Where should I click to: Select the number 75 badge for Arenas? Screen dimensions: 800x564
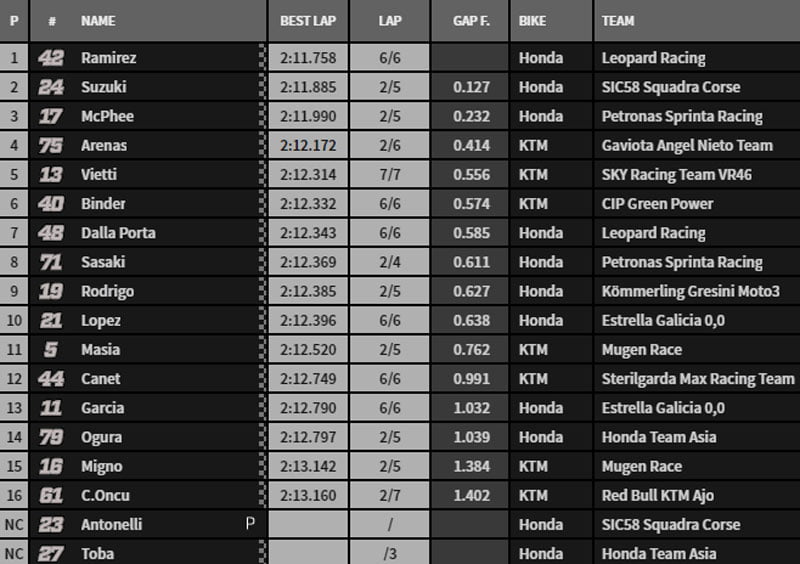point(50,145)
